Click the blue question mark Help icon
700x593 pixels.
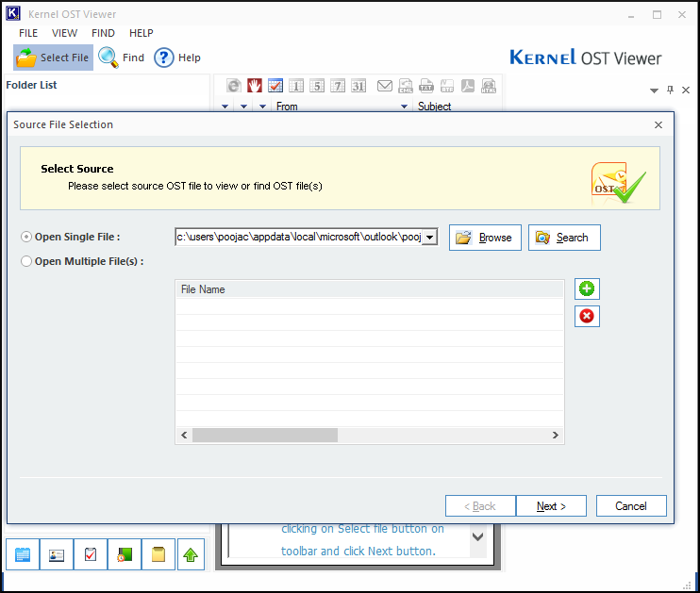[164, 58]
